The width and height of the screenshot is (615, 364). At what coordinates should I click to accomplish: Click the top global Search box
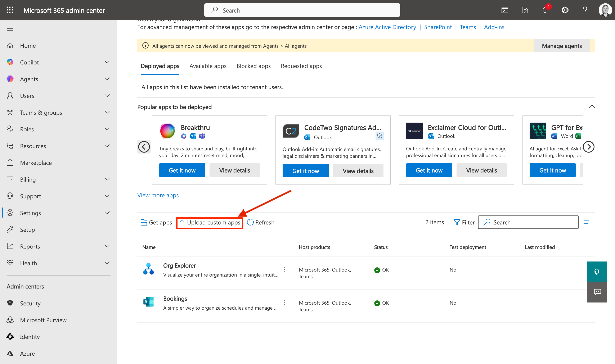point(302,10)
